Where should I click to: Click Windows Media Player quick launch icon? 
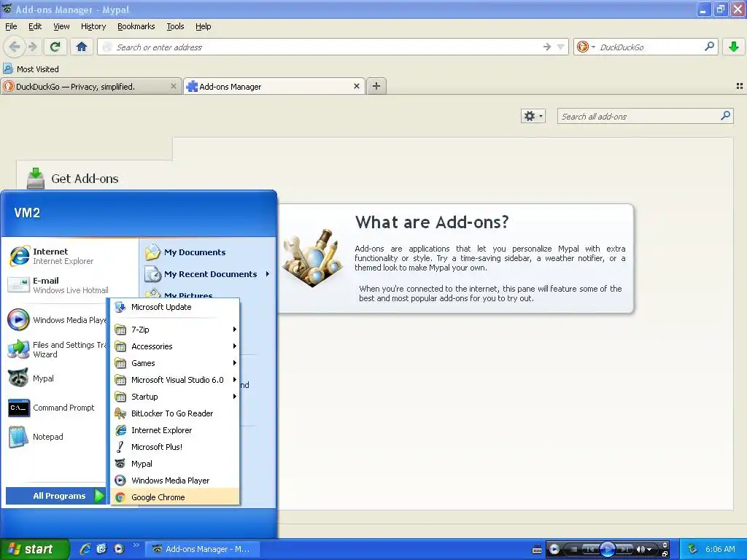click(119, 549)
